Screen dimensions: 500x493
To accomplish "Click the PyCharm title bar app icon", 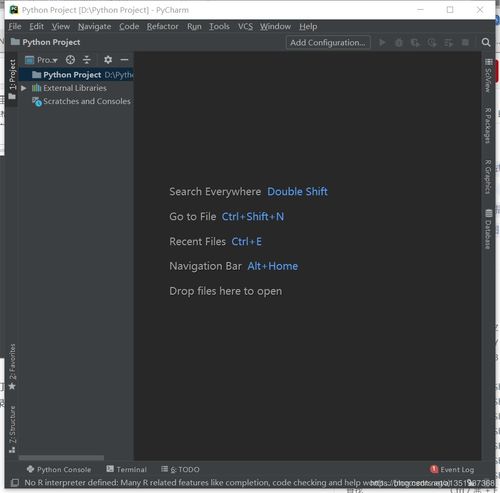I will [14, 10].
